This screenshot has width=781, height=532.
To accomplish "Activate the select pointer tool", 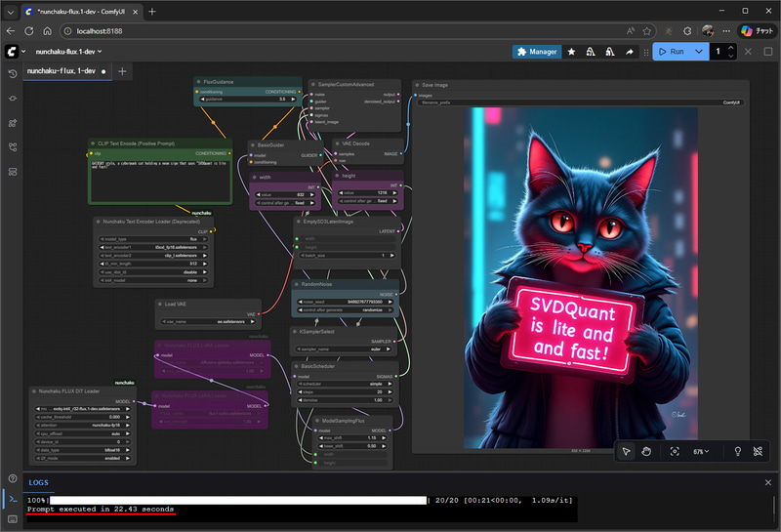I will (627, 452).
